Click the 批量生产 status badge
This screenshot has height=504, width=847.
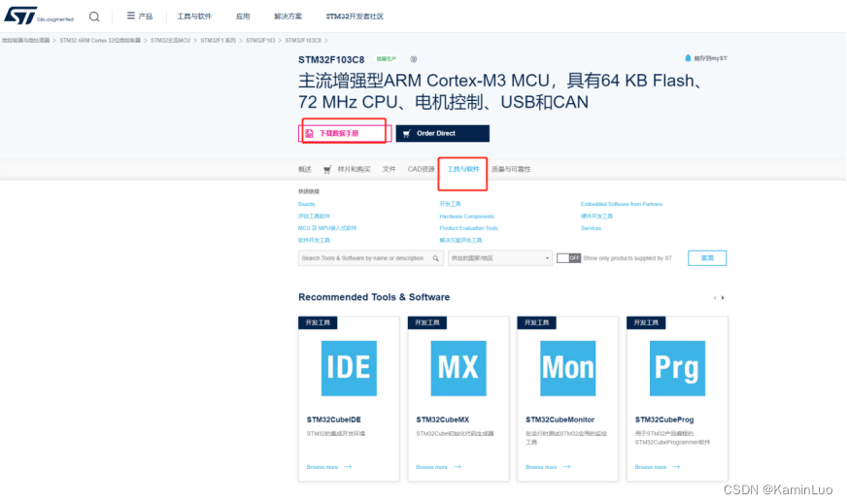(387, 59)
